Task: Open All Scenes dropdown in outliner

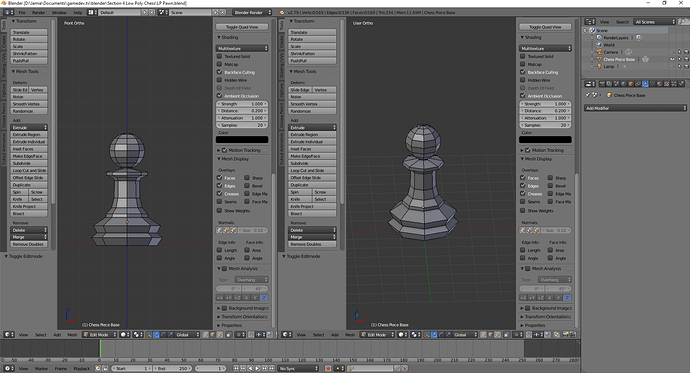Action: (654, 22)
